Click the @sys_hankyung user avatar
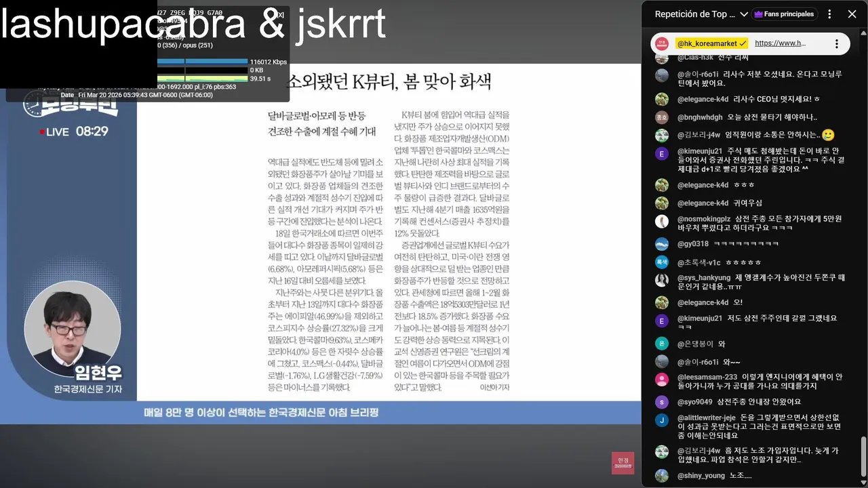 click(x=662, y=279)
